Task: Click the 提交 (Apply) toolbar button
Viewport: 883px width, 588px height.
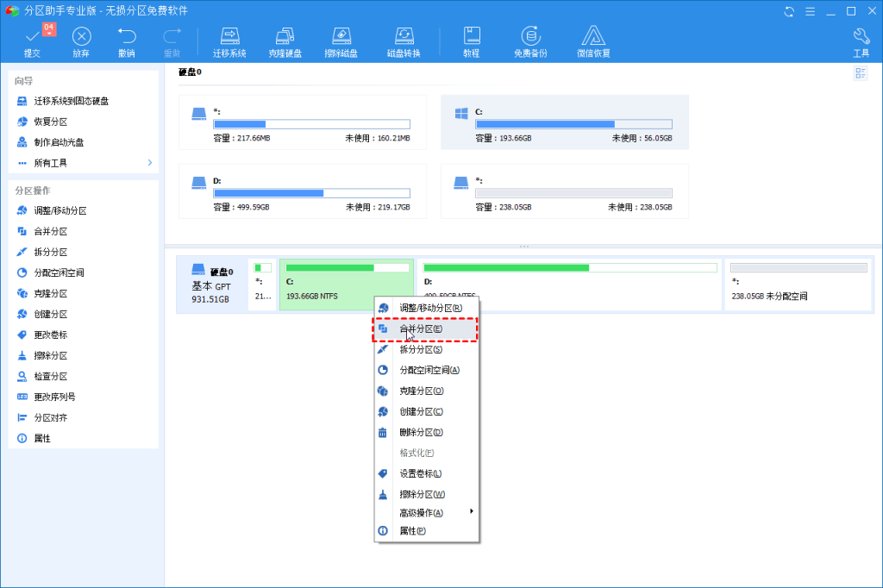Action: (33, 42)
